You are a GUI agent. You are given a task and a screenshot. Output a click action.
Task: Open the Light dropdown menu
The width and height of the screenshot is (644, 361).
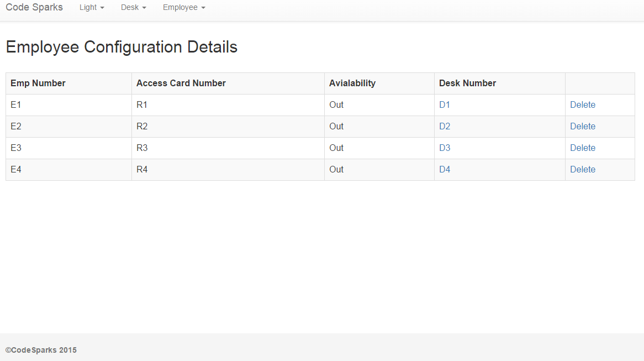click(92, 8)
